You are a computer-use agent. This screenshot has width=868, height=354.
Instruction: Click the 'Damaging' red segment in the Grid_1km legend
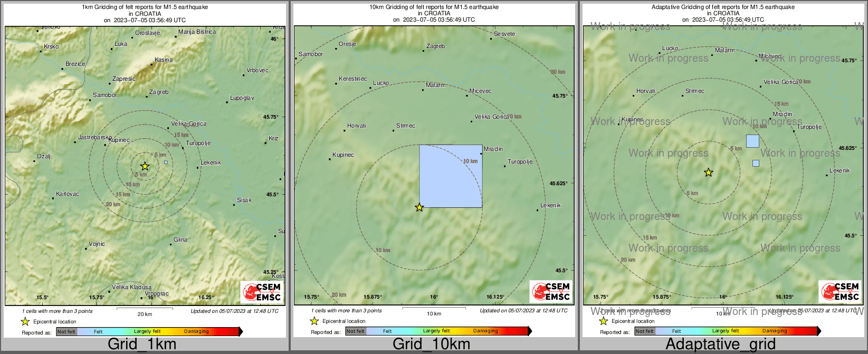click(196, 332)
